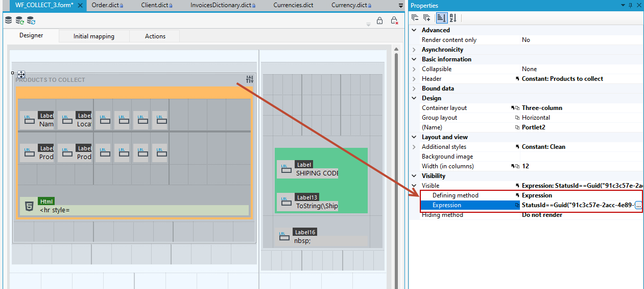This screenshot has width=644, height=289.
Task: Click the padlock with red X icon
Action: (x=394, y=20)
